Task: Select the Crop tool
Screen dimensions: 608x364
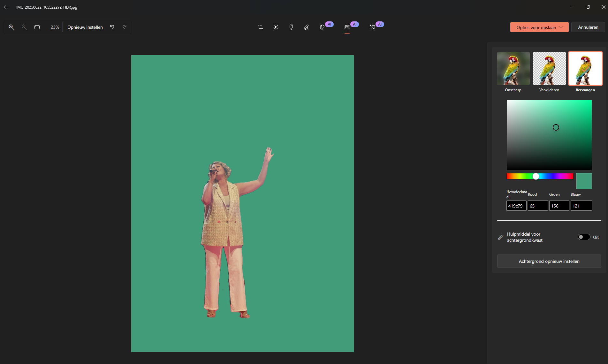Action: 260,27
